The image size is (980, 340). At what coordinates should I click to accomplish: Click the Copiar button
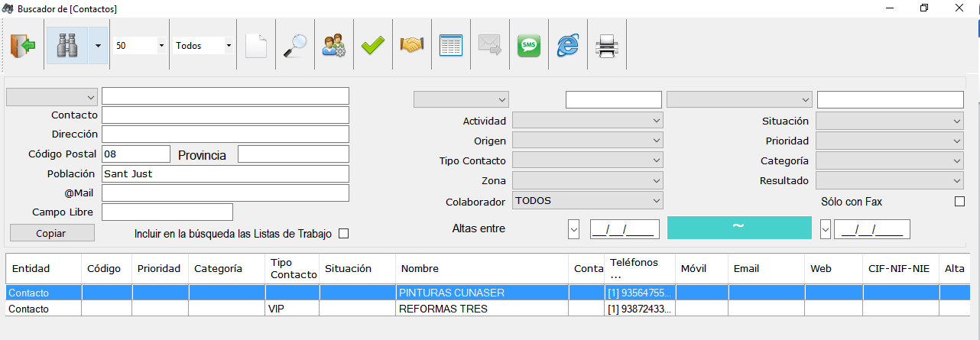pos(52,233)
